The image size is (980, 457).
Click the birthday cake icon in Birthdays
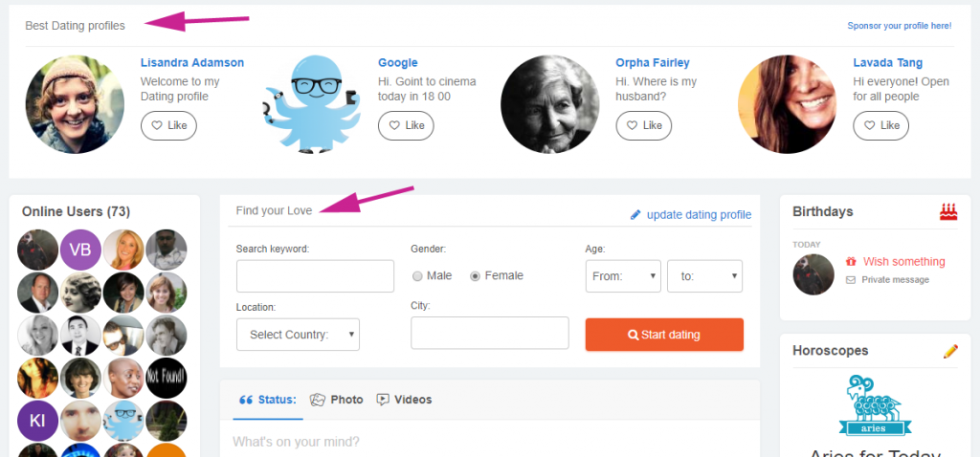click(x=948, y=211)
